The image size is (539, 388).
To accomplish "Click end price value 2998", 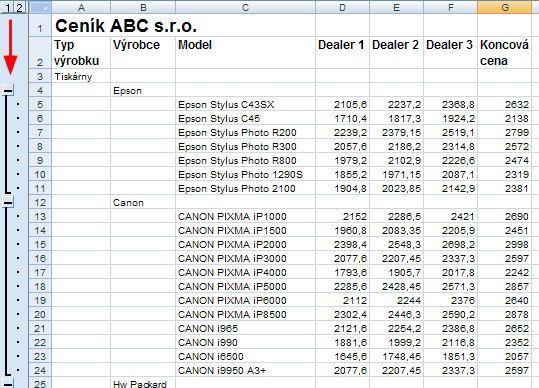I will tap(504, 244).
